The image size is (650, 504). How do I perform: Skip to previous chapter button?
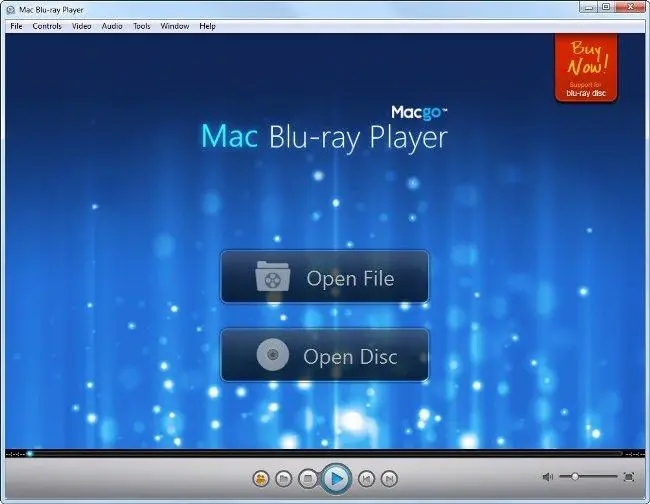coord(366,479)
